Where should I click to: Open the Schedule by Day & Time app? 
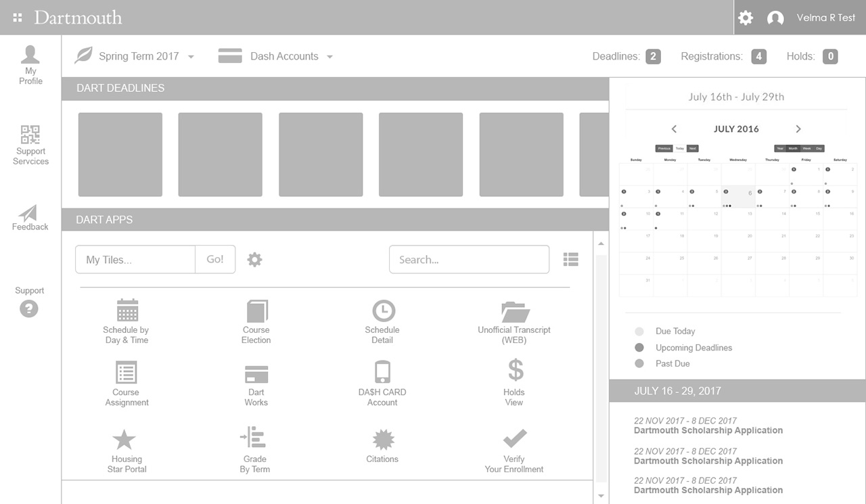(127, 311)
